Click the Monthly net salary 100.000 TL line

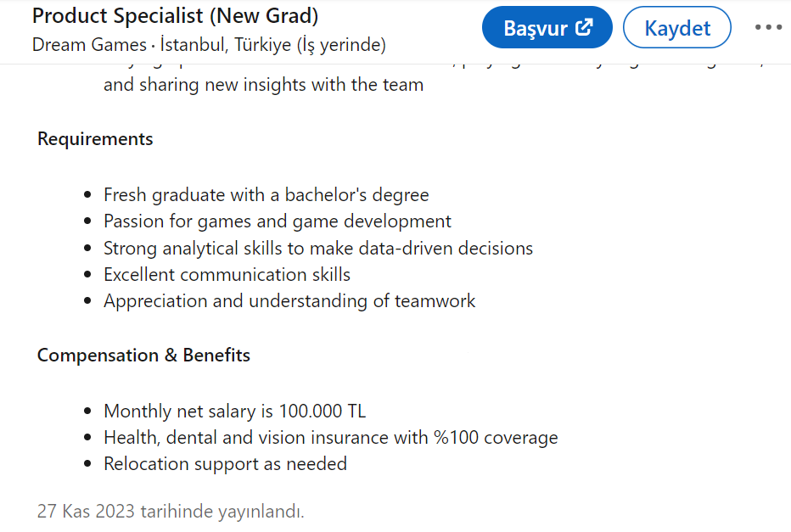235,411
